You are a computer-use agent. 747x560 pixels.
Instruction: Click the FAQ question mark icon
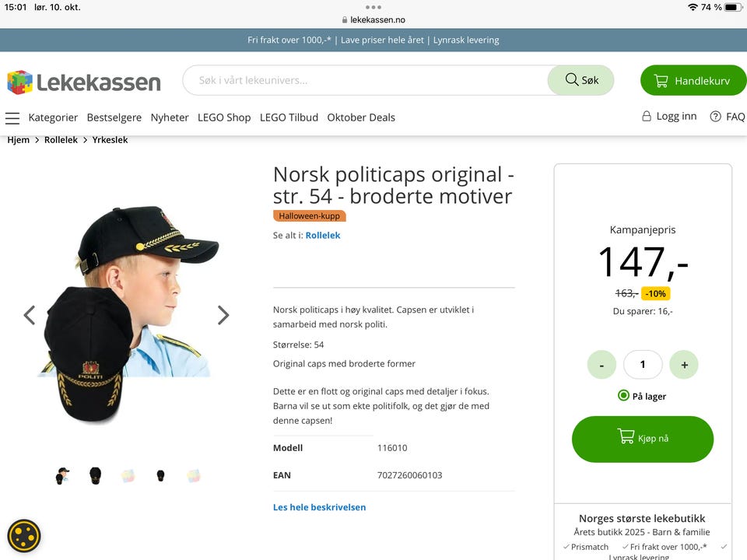715,116
